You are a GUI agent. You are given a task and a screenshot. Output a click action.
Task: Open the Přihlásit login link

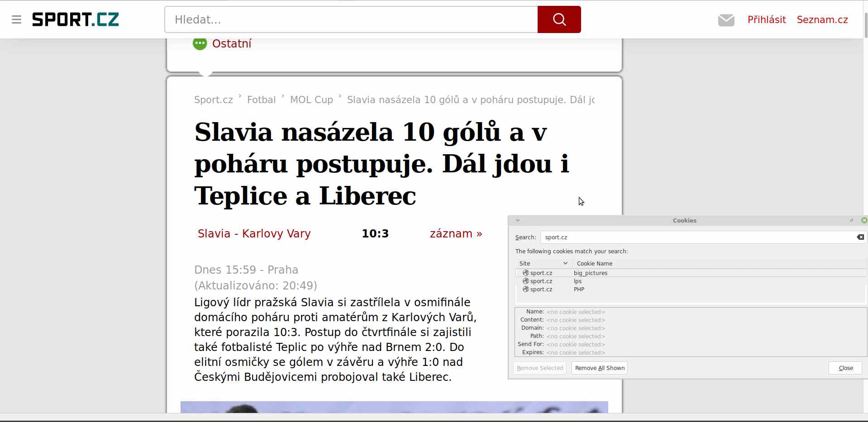tap(766, 20)
